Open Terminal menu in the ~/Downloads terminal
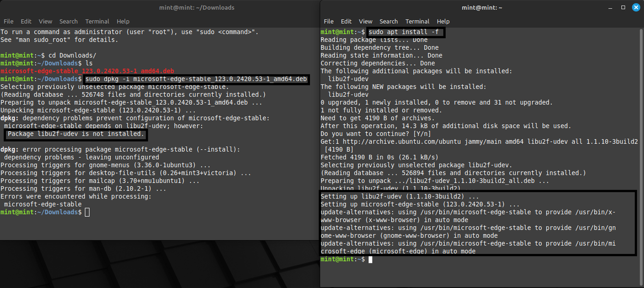This screenshot has width=644, height=288. point(97,22)
